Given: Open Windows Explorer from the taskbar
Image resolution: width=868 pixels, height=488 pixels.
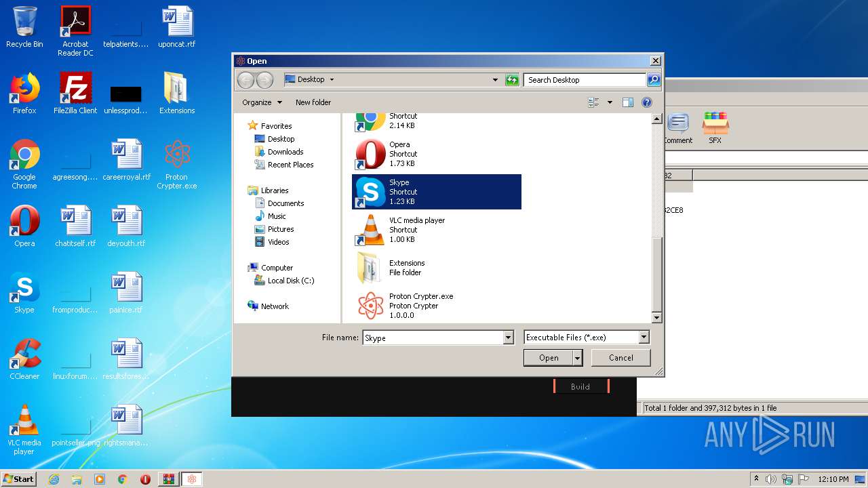Looking at the screenshot, I should pos(77,479).
